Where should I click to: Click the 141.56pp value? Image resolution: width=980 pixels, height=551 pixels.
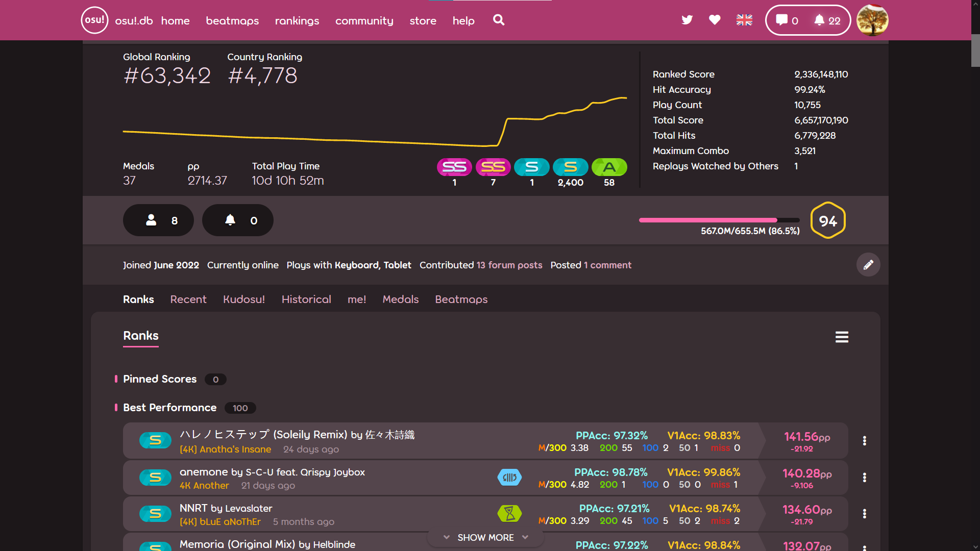pos(807,437)
